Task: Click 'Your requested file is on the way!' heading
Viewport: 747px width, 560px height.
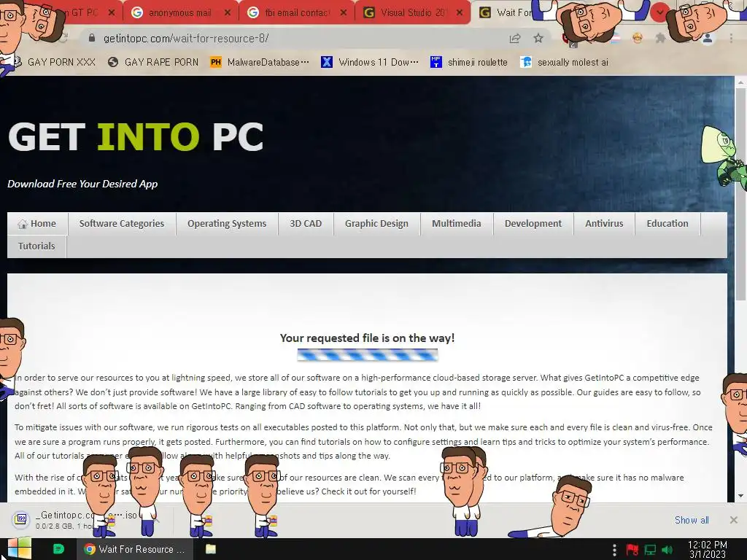Action: pyautogui.click(x=368, y=338)
